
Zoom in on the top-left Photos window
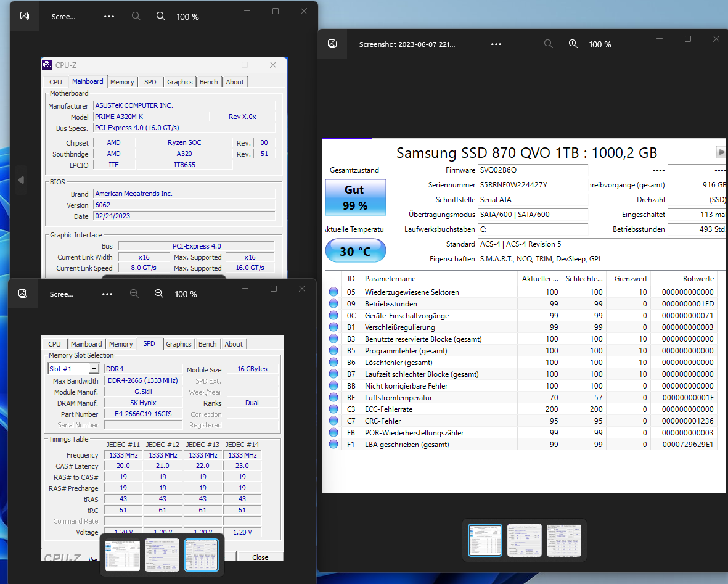[x=161, y=16]
